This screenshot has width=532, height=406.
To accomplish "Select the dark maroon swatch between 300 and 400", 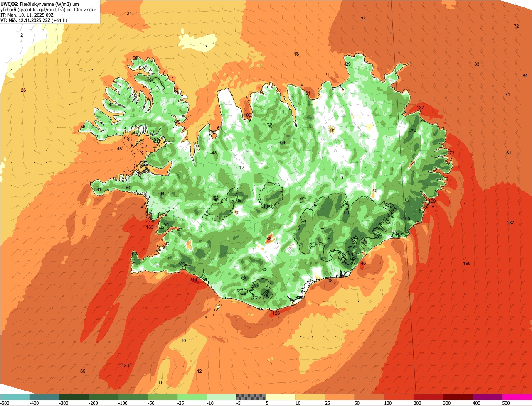I will [458, 397].
